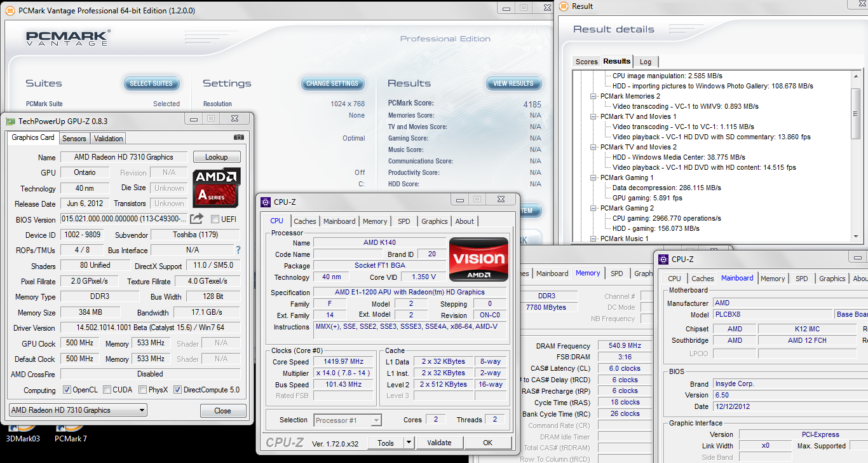Click the BIOS export share arrow icon
The image size is (868, 463).
click(197, 219)
